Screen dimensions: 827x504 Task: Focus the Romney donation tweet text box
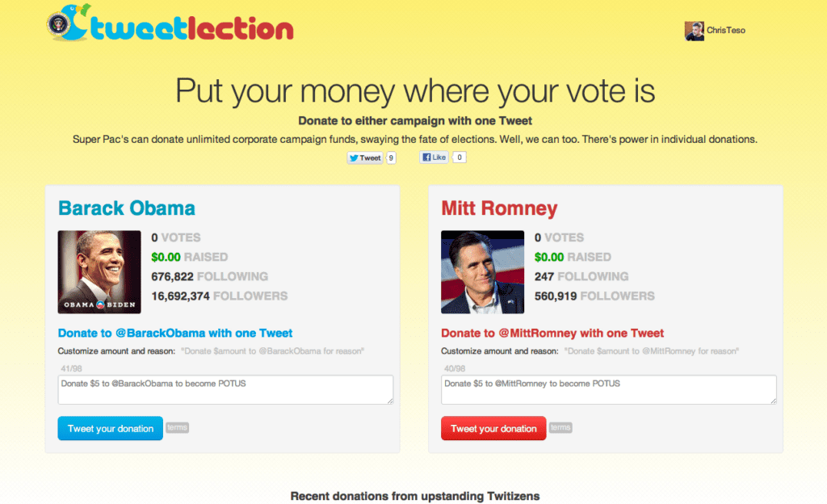[609, 389]
